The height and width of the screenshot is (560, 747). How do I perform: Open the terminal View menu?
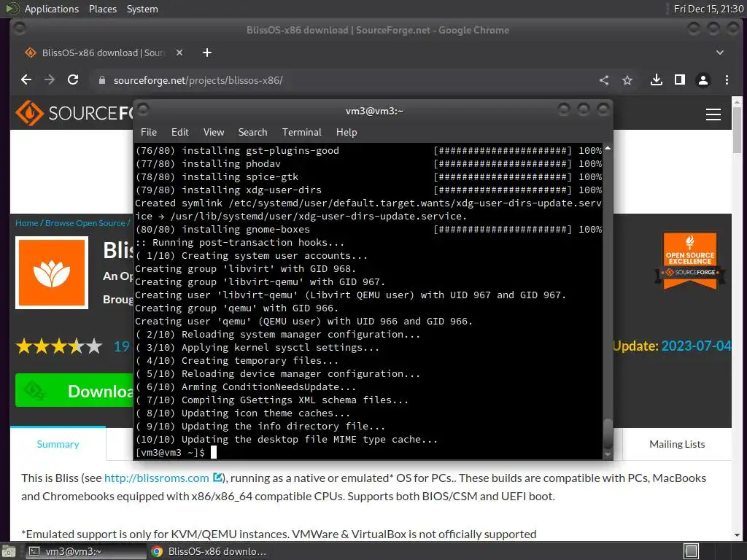tap(214, 133)
